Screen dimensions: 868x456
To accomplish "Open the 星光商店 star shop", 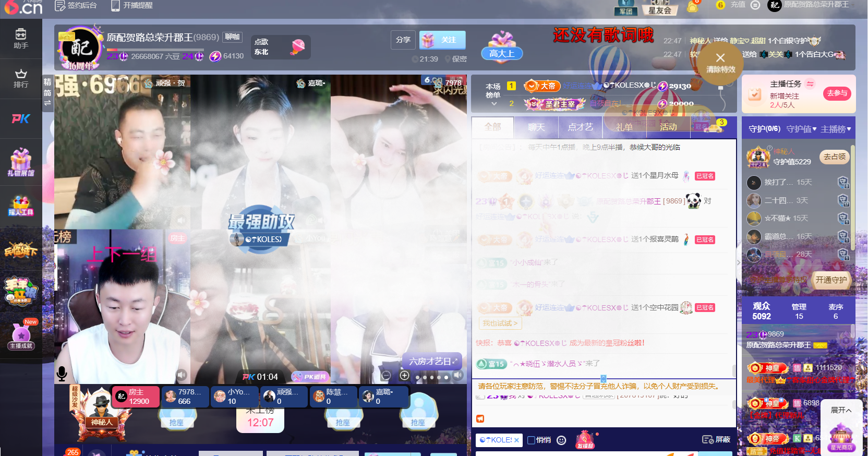I will click(x=841, y=438).
